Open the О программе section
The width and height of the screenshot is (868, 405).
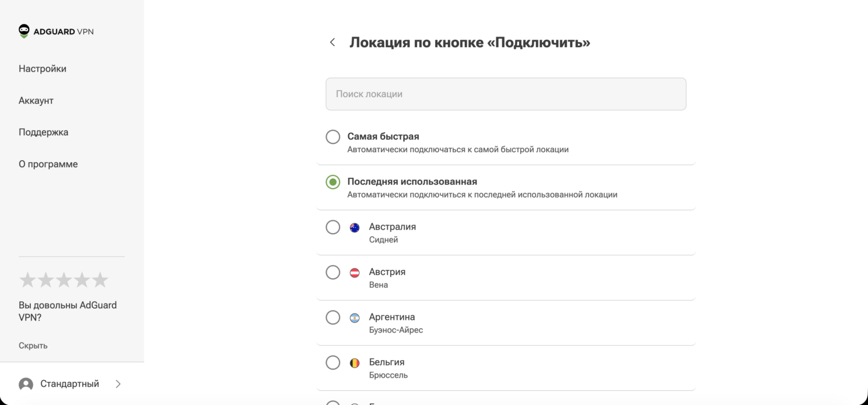pyautogui.click(x=48, y=164)
